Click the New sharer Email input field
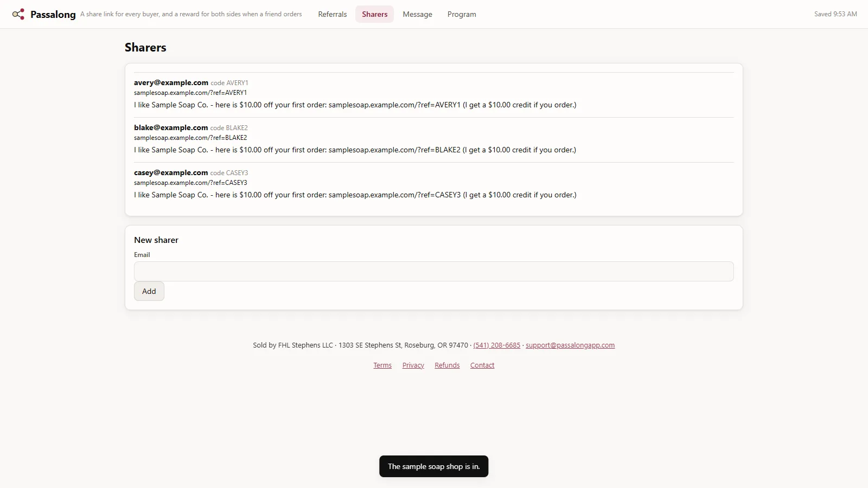This screenshot has width=868, height=488. (x=434, y=272)
